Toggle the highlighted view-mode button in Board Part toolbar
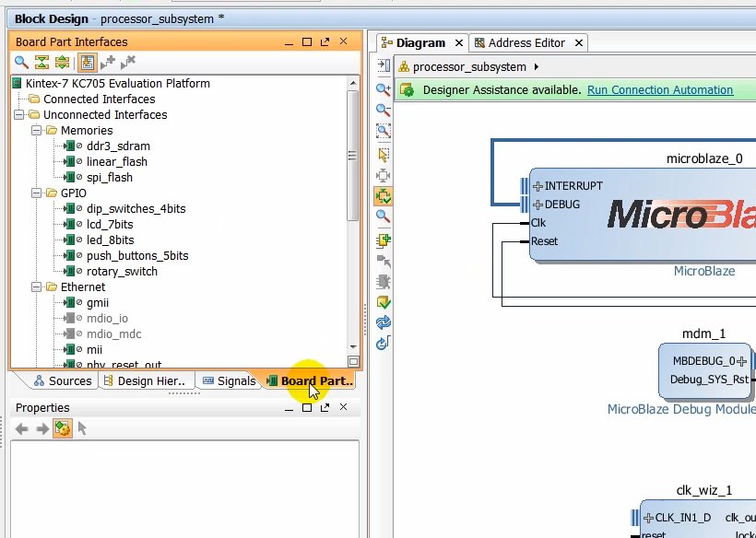756x538 pixels. click(x=87, y=63)
